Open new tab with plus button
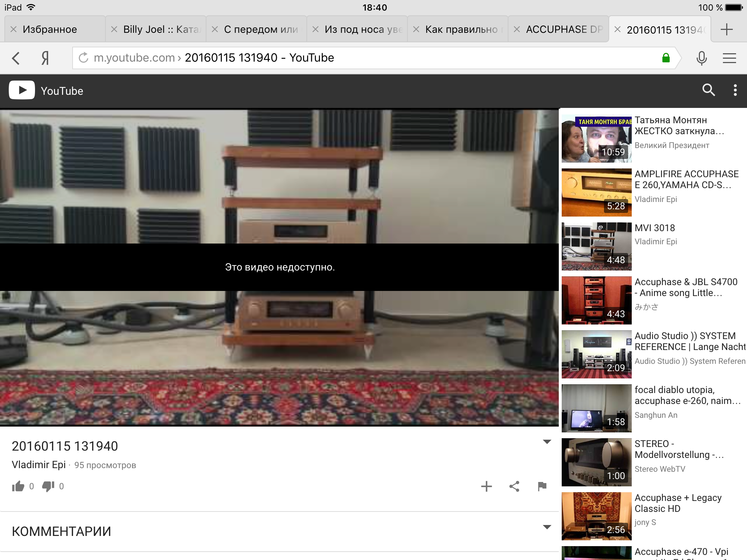 pyautogui.click(x=727, y=30)
